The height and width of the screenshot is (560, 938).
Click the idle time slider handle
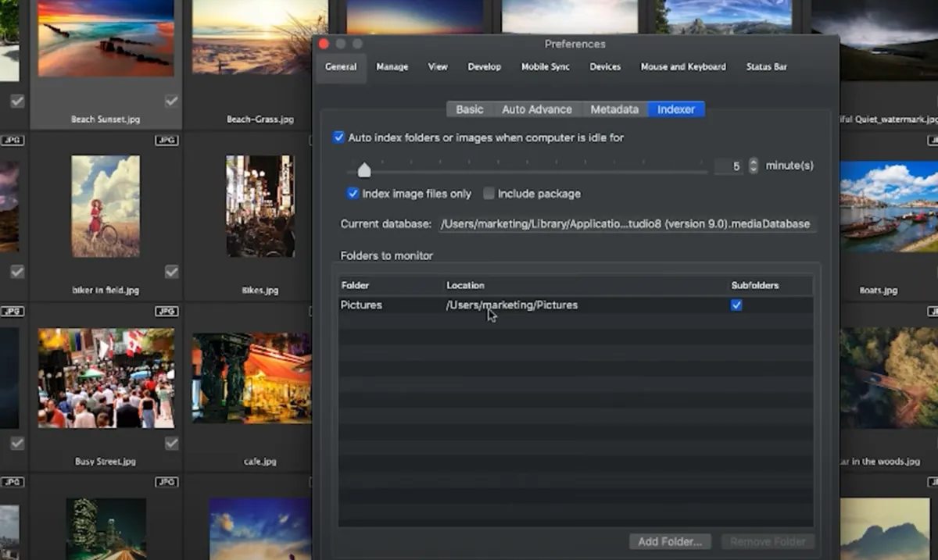(364, 169)
